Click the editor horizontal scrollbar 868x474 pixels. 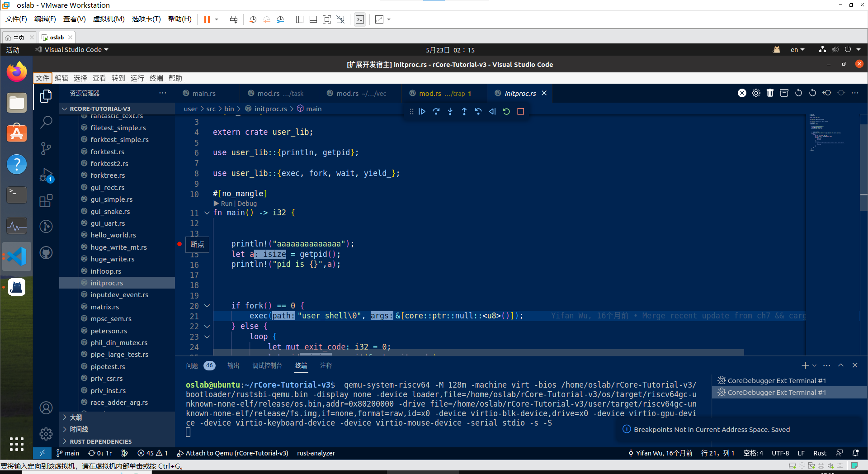478,352
